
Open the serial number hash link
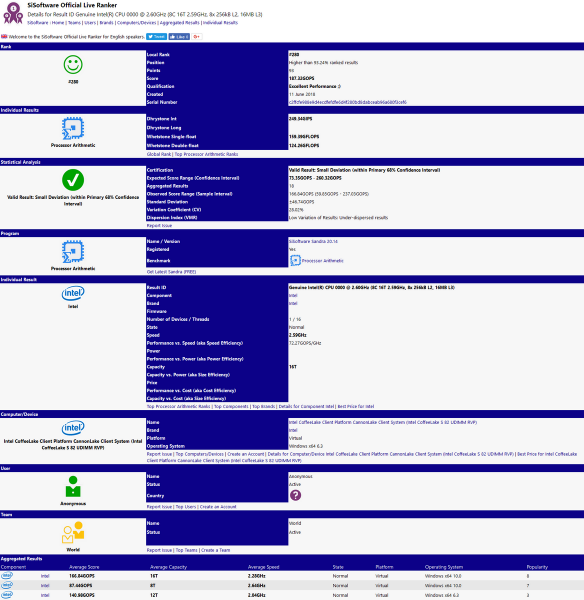point(347,102)
